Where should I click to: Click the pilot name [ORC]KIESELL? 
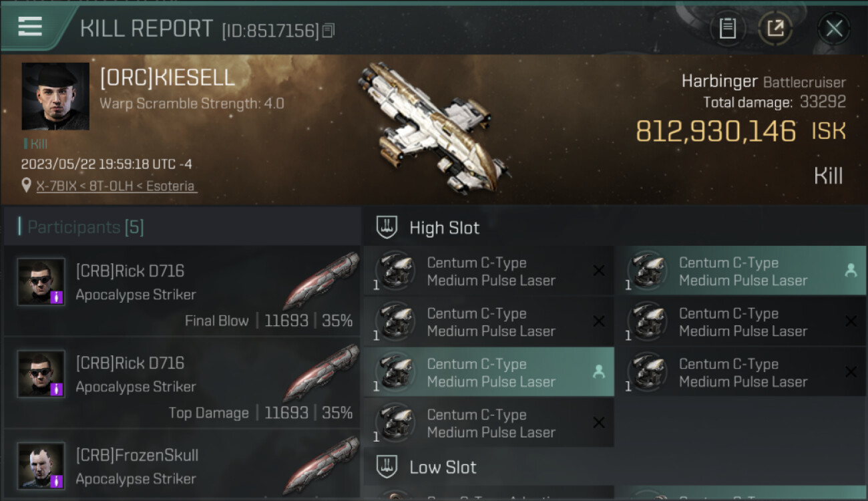167,78
